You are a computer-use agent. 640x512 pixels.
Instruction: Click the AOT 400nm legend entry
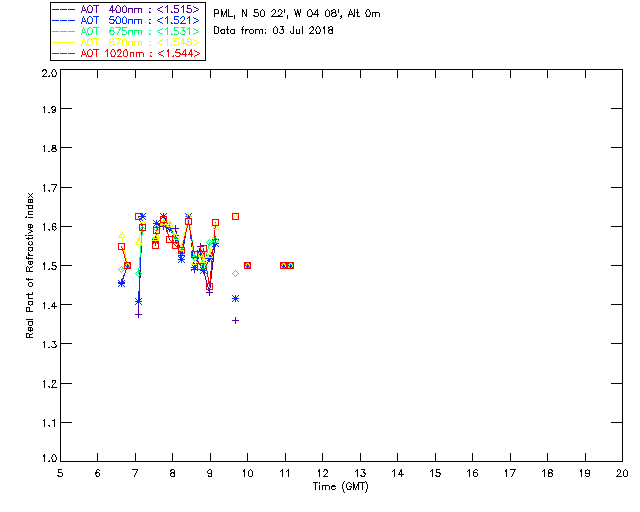point(126,9)
